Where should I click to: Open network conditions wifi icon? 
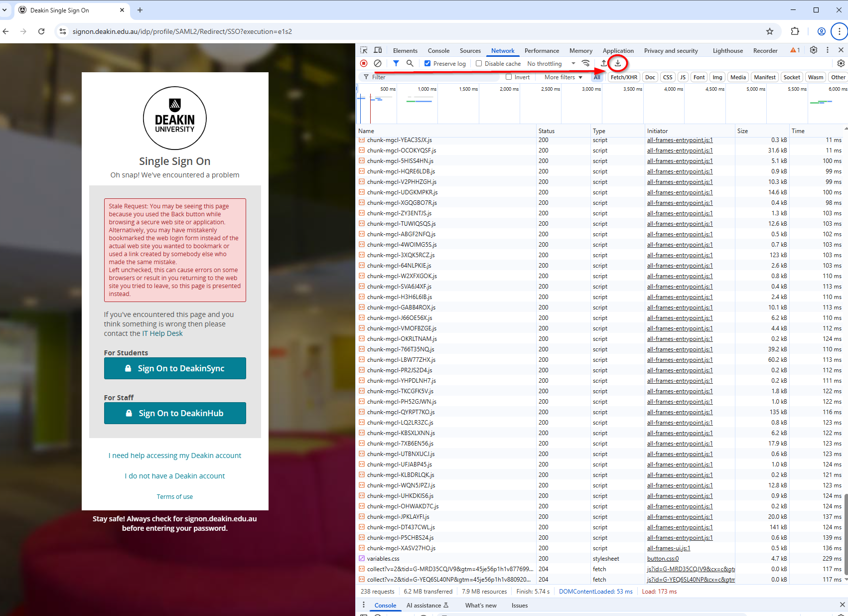click(x=586, y=63)
